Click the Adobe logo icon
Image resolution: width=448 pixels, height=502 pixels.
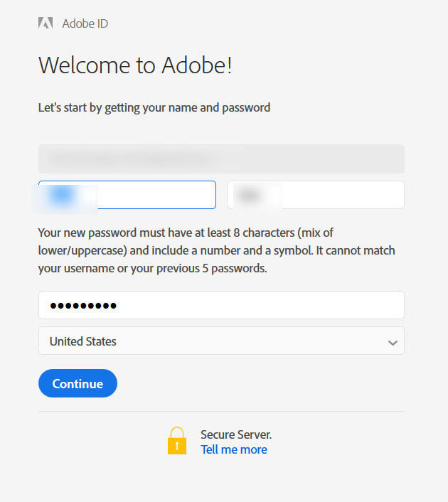(46, 23)
